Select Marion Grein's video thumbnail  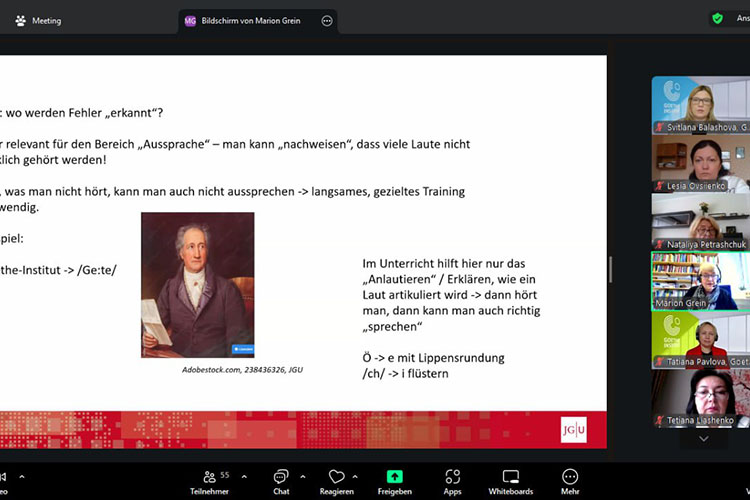click(x=700, y=281)
